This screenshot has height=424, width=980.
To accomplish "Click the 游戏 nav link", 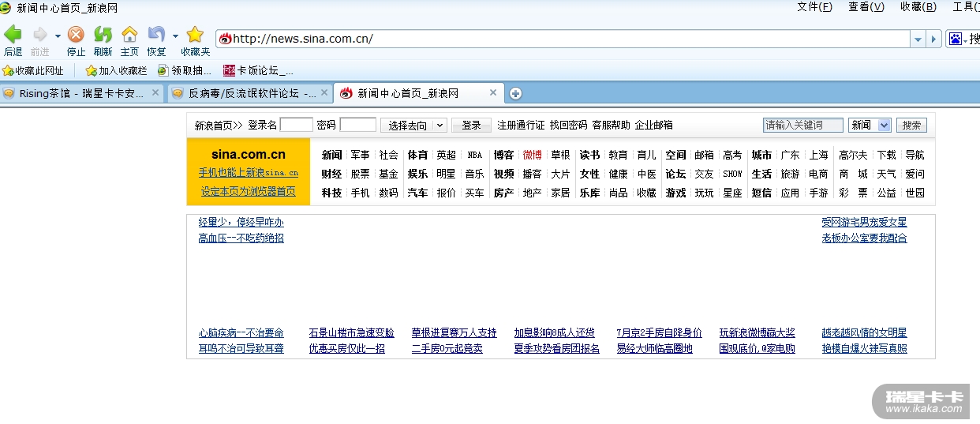I will pos(675,193).
